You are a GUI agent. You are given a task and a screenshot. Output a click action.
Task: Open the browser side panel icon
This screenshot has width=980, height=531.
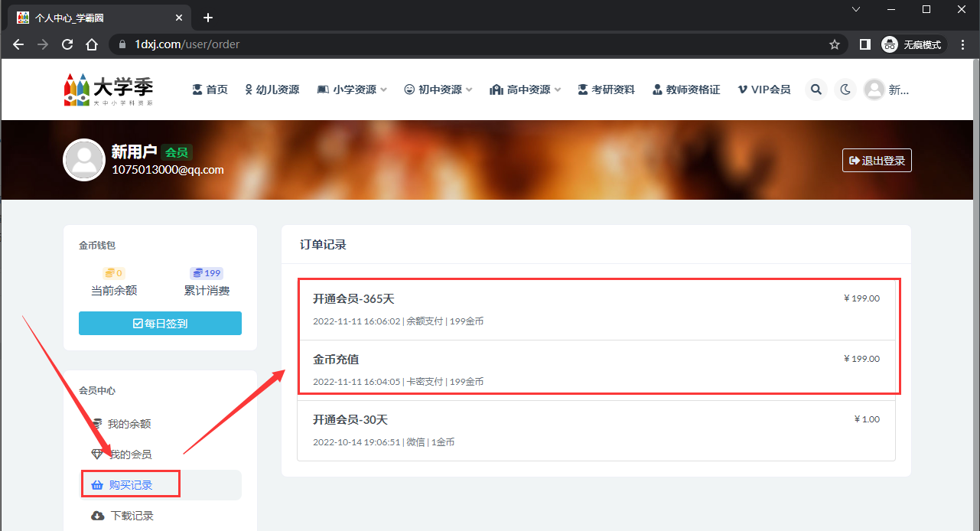(x=864, y=44)
